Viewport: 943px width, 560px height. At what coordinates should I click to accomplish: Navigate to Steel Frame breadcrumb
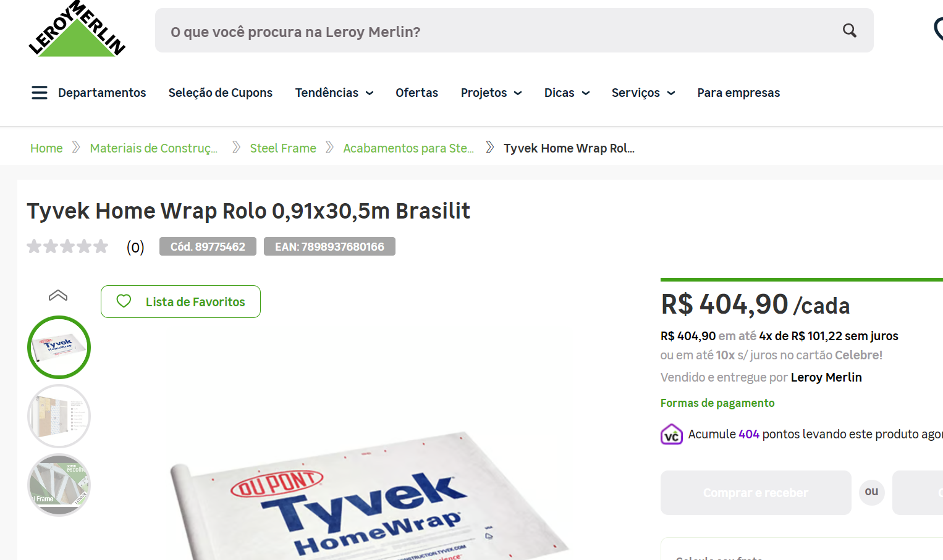pyautogui.click(x=282, y=148)
